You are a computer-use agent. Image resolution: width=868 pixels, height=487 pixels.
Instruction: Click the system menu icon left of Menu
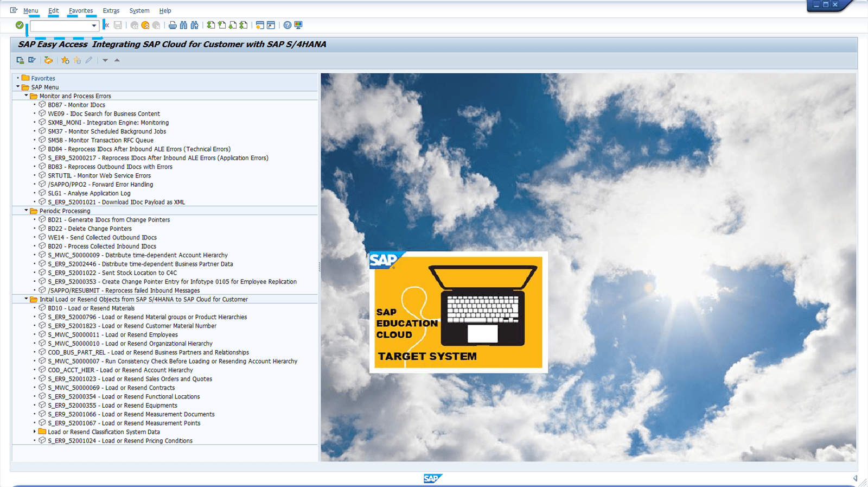(14, 10)
